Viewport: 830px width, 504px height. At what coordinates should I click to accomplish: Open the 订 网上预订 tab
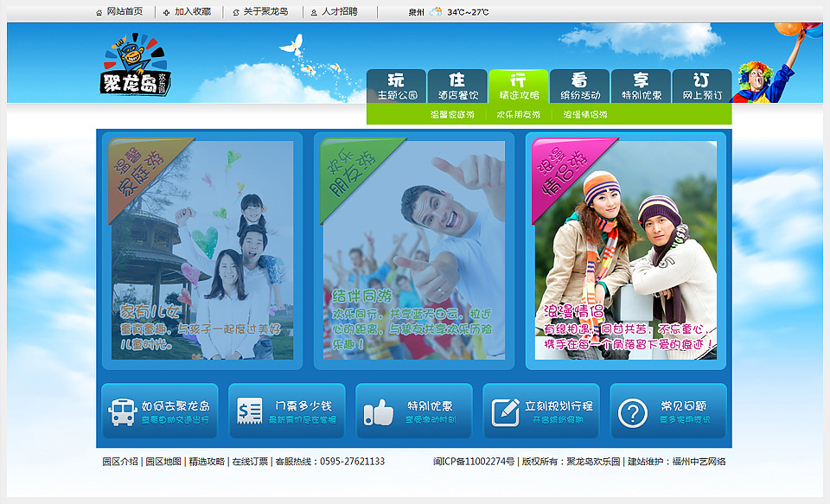tap(701, 86)
